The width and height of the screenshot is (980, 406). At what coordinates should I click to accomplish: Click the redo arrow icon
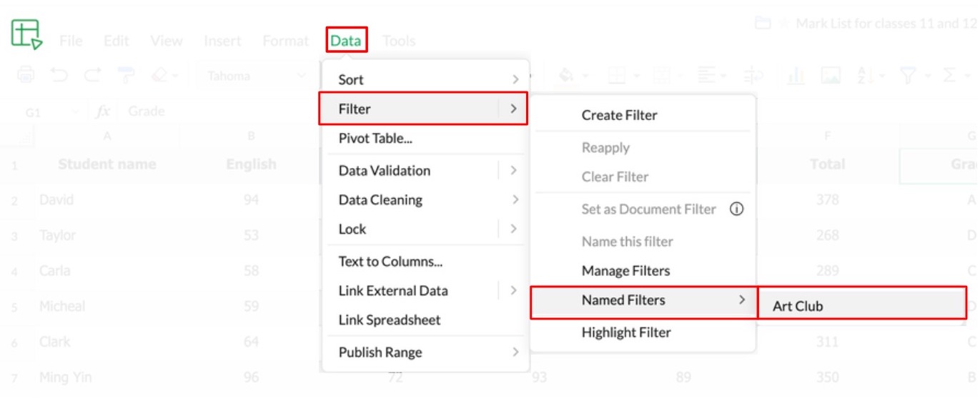92,75
